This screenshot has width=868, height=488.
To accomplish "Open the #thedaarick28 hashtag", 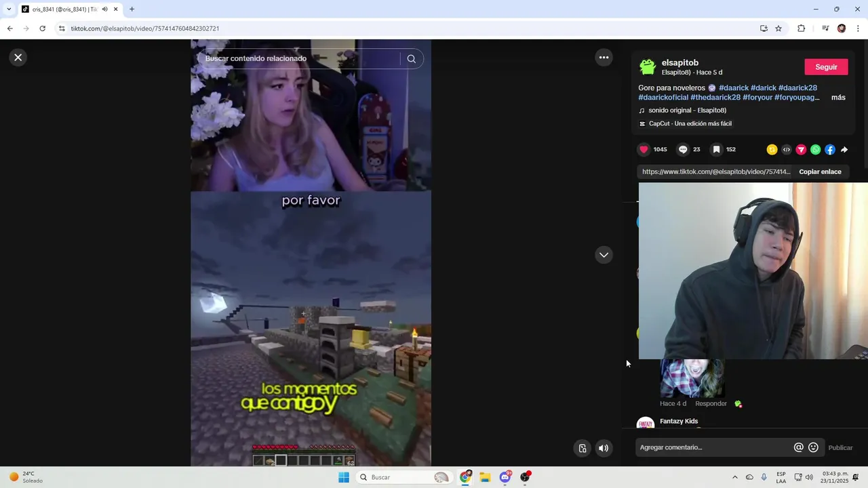I will click(715, 98).
